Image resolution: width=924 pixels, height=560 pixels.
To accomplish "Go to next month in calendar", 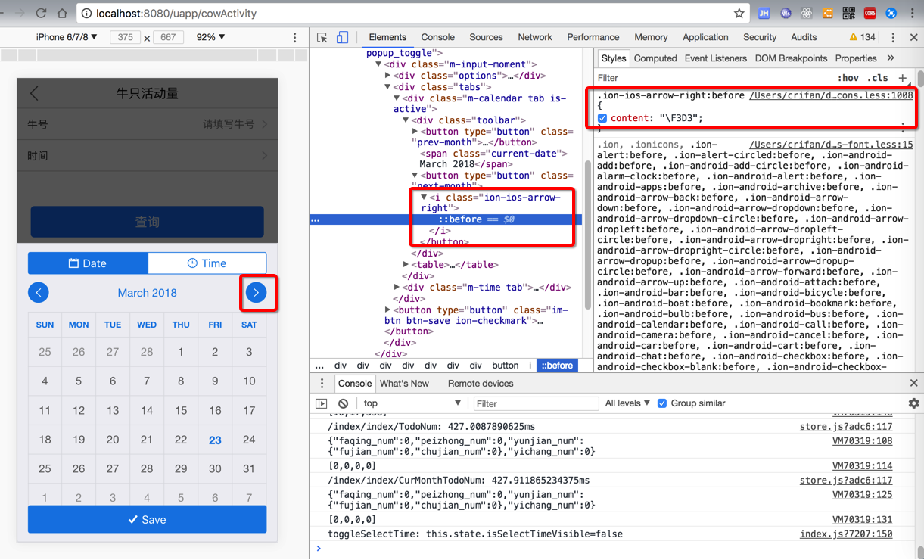I will coord(256,292).
